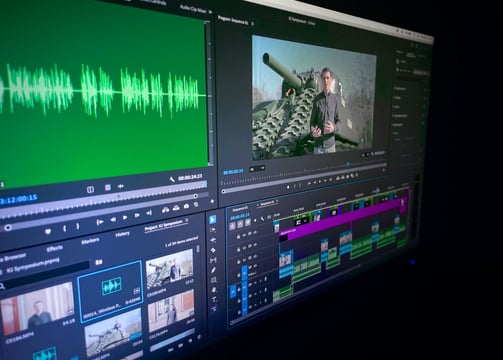Viewport: 503px width, 360px height.
Task: Select the Ripple Edit tool
Action: [x=213, y=240]
